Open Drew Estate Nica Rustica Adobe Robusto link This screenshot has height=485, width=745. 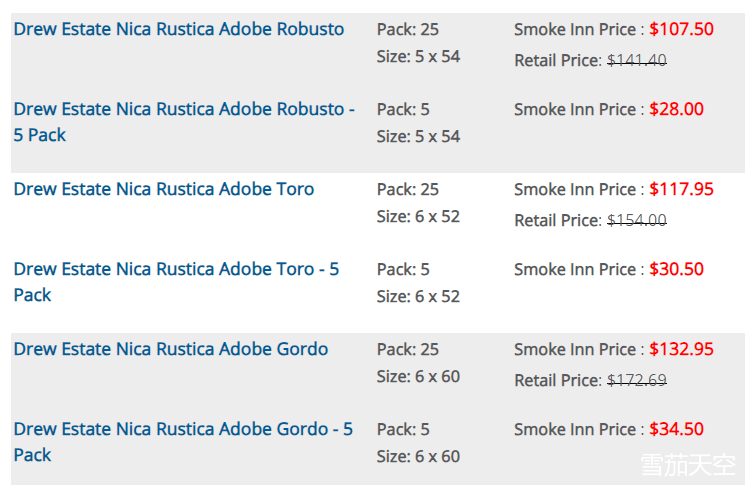(178, 29)
